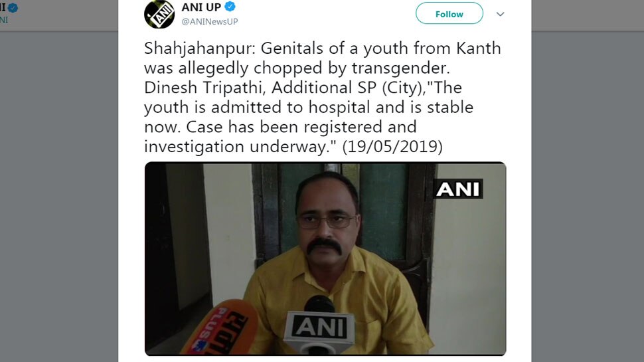
Task: Select the tweet date (19/05/2019)
Action: tap(392, 146)
